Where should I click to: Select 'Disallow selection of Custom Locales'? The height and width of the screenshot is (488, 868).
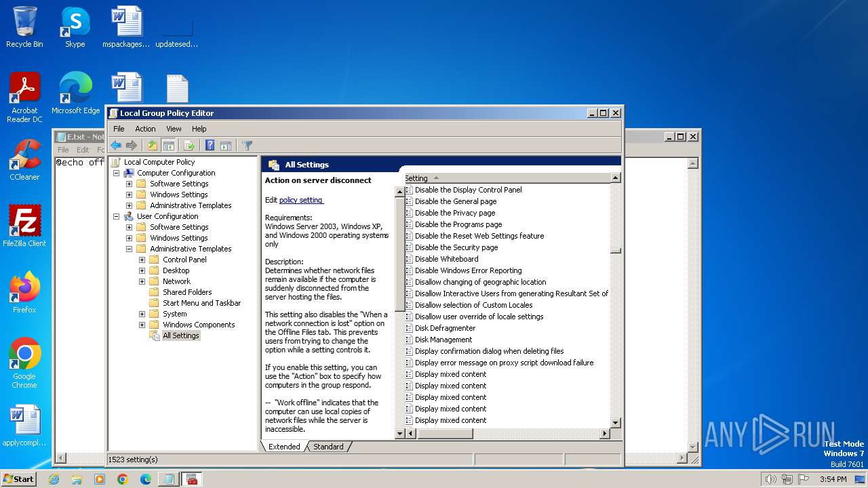tap(473, 305)
